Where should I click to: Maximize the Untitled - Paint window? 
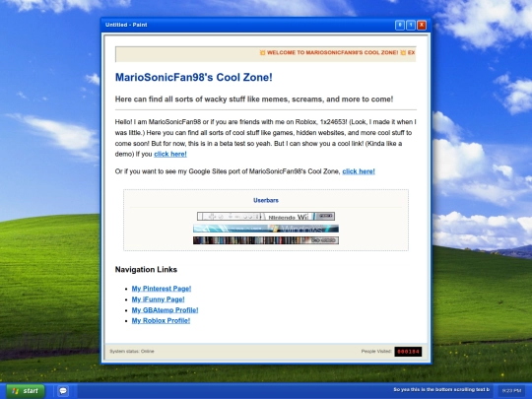click(x=411, y=25)
